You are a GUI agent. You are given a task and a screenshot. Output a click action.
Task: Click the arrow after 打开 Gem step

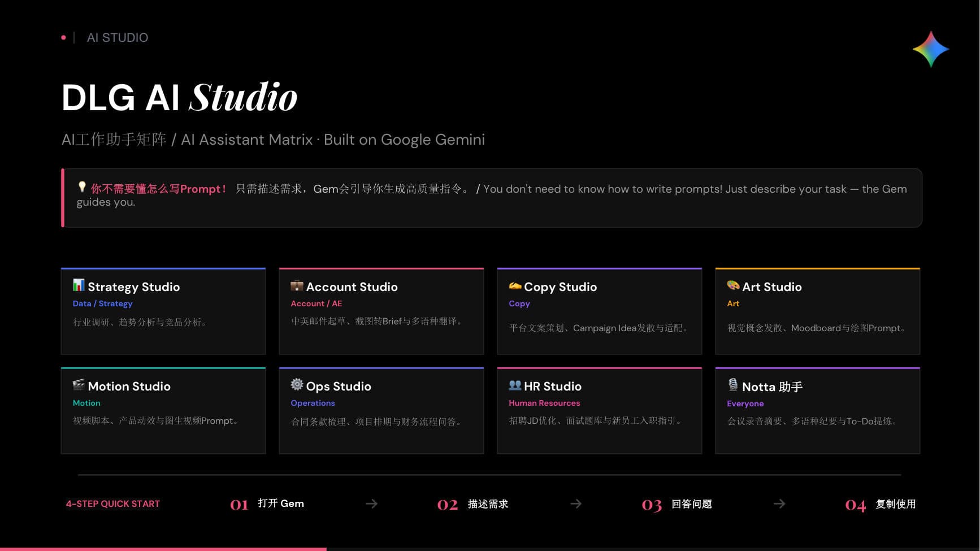click(371, 504)
